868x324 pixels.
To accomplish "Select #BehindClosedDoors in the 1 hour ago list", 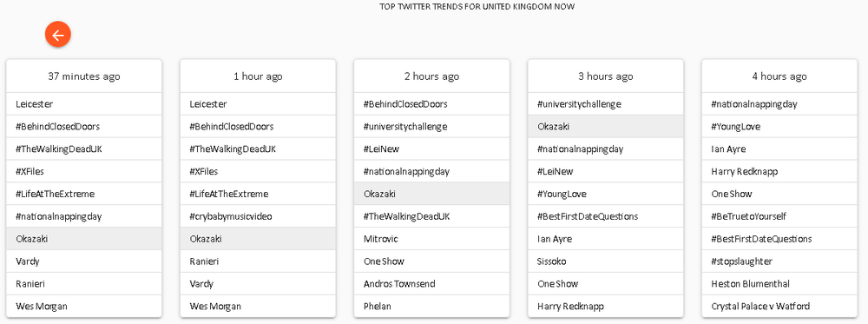I will [x=258, y=126].
